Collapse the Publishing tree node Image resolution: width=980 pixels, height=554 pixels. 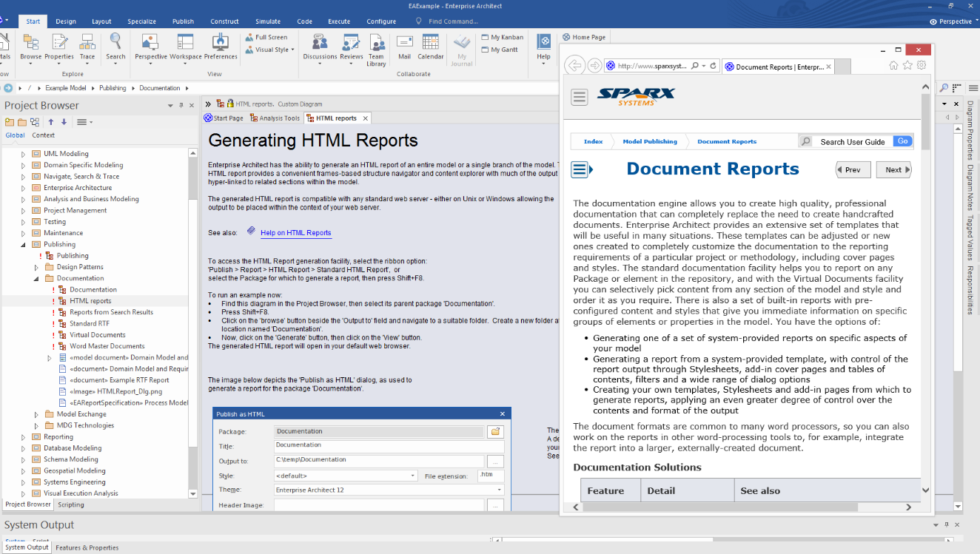tap(23, 244)
